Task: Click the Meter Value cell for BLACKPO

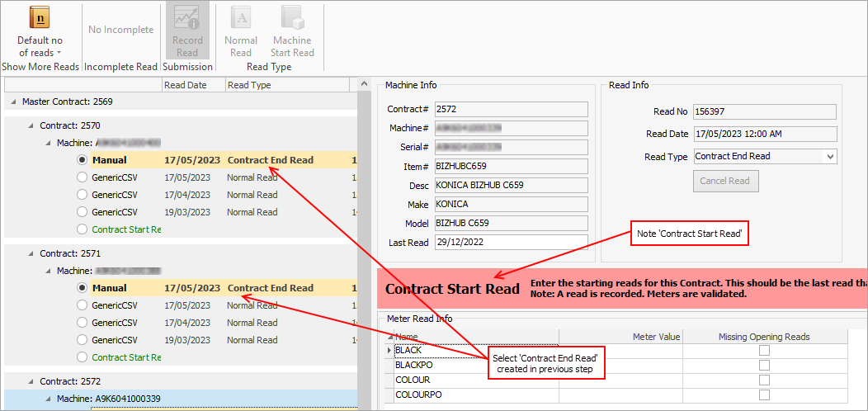Action: pos(620,365)
